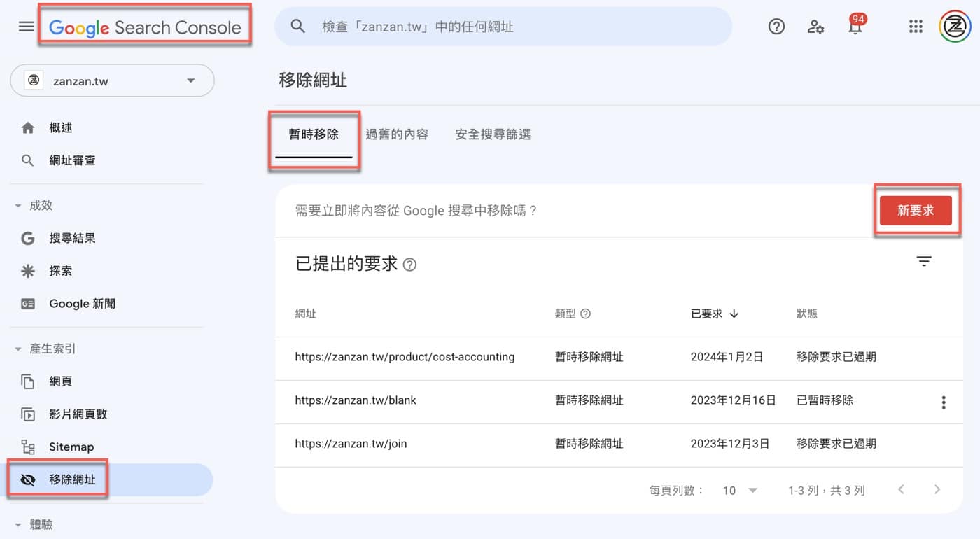Click the crossed-eye icon for 移除網址
This screenshot has width=980, height=539.
[x=28, y=480]
